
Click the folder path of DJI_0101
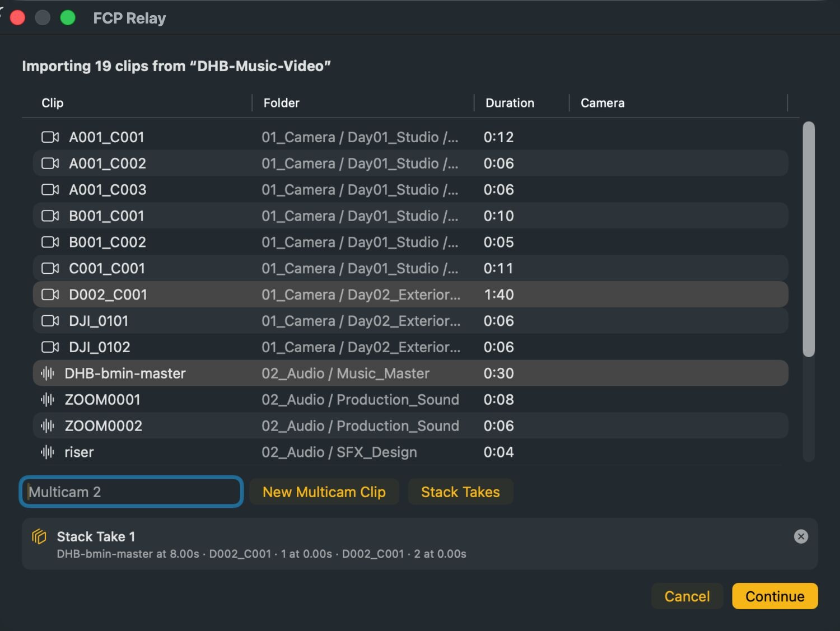(361, 321)
